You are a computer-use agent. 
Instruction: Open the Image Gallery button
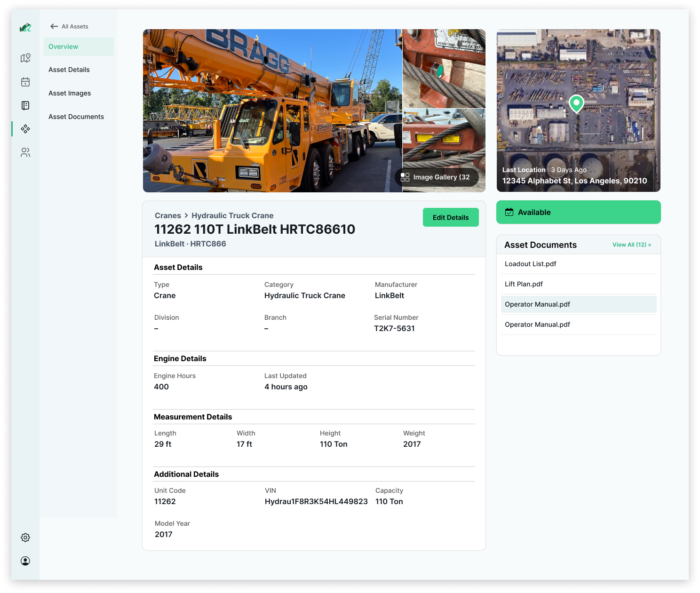point(437,177)
